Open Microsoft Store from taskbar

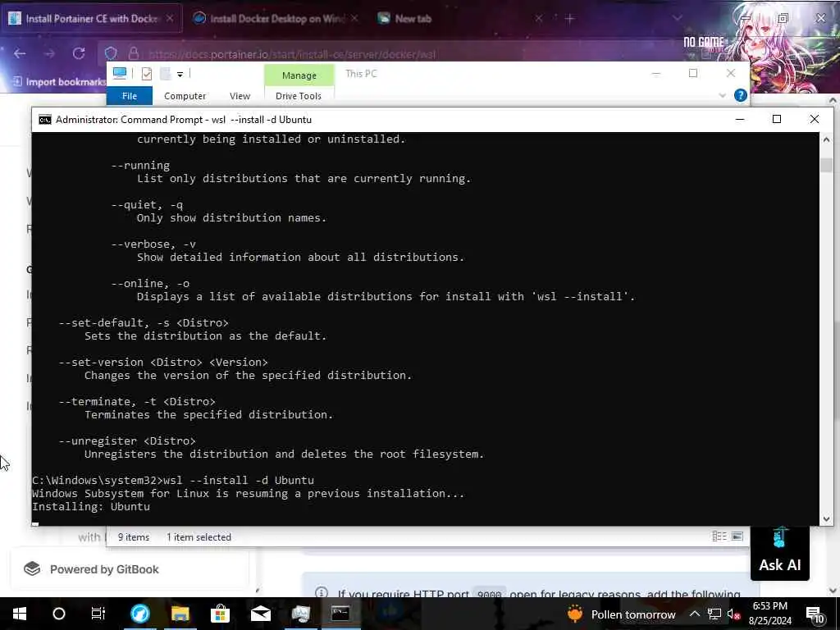[x=220, y=614]
